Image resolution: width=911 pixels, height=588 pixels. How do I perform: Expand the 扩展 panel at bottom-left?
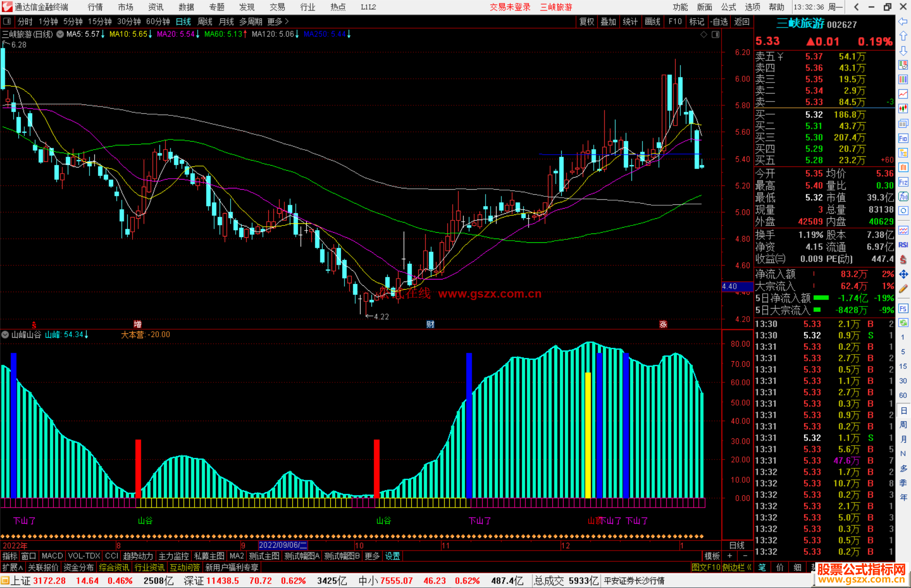tap(12, 567)
